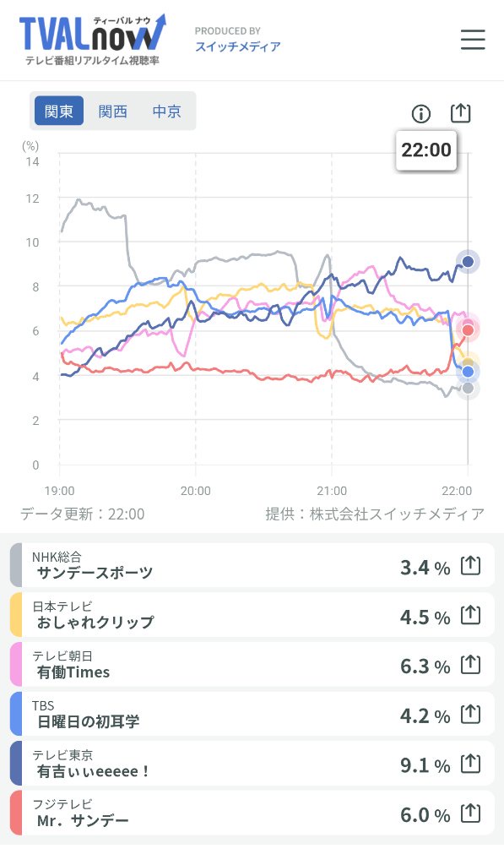Click the pink テレビ朝日 color bar

[x=16, y=664]
